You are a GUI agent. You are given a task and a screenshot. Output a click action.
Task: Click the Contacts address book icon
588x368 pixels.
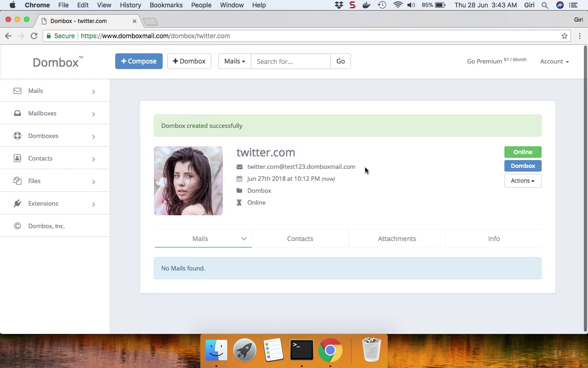(17, 159)
